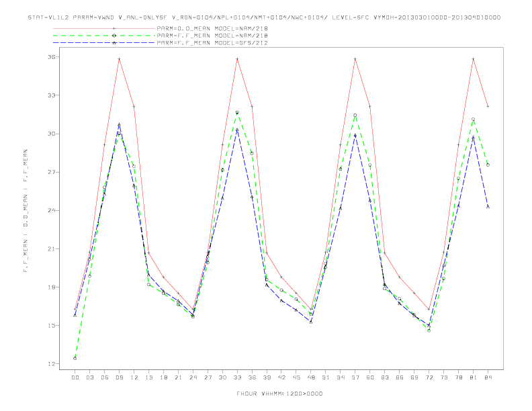The height and width of the screenshot is (411, 532).
Task: Select green legend entry PARM=F.F_MEAN MODEL=NAM/218
Action: (x=212, y=36)
